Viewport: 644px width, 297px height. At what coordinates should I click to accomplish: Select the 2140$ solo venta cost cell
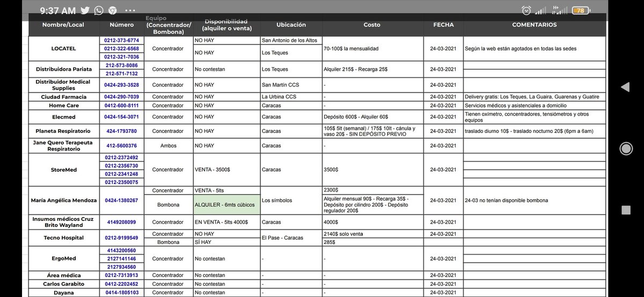(x=372, y=234)
